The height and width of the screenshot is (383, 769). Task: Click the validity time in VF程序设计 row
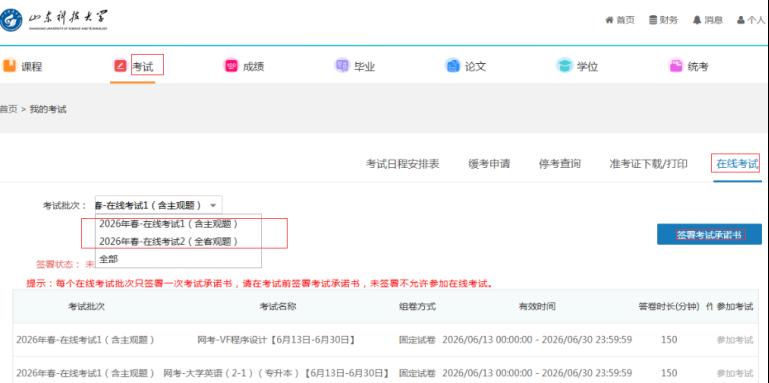pos(537,340)
